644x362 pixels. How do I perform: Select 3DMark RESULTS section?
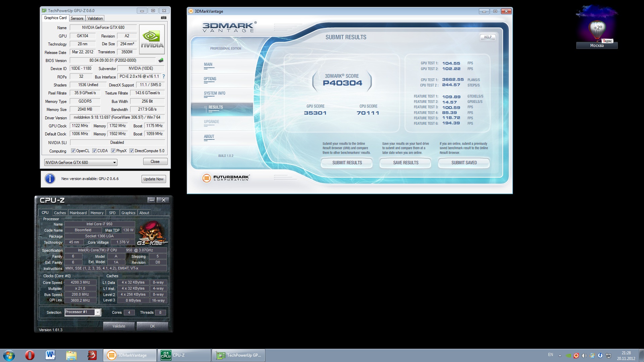tap(222, 109)
